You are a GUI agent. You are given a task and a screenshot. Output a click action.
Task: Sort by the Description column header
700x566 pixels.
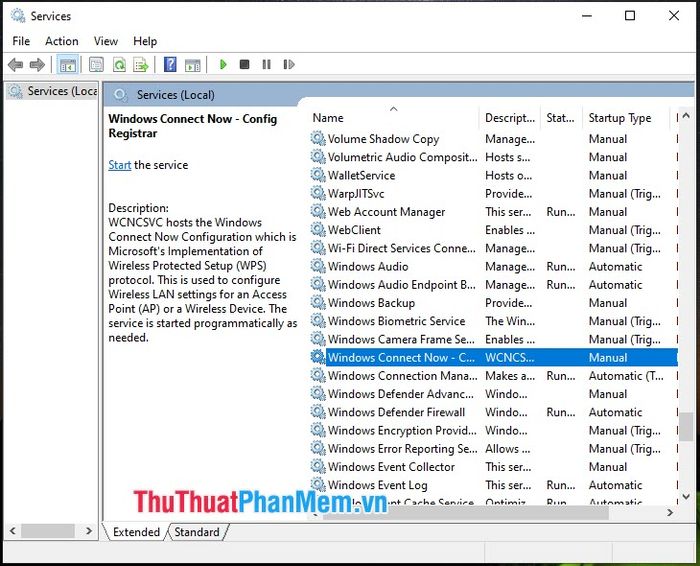pos(510,118)
